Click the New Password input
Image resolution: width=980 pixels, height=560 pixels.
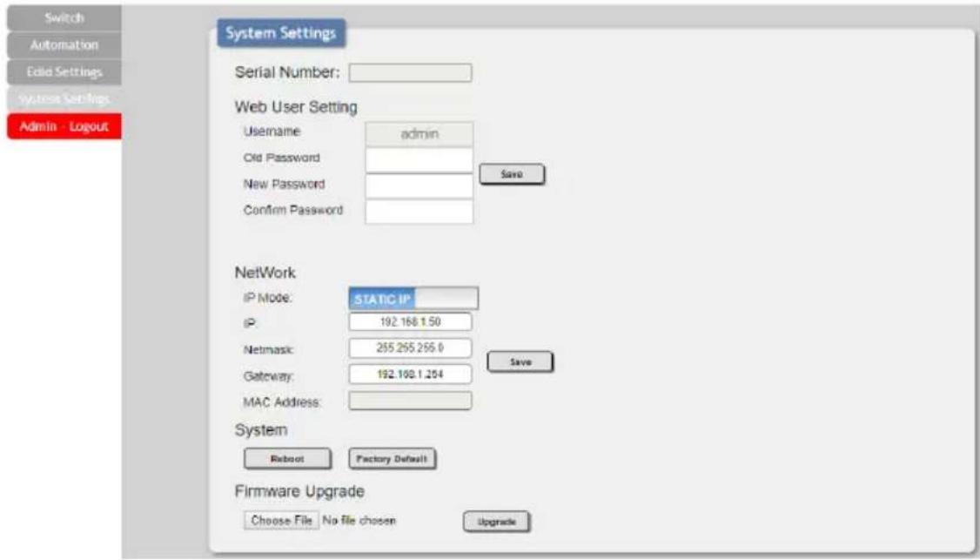pyautogui.click(x=420, y=186)
